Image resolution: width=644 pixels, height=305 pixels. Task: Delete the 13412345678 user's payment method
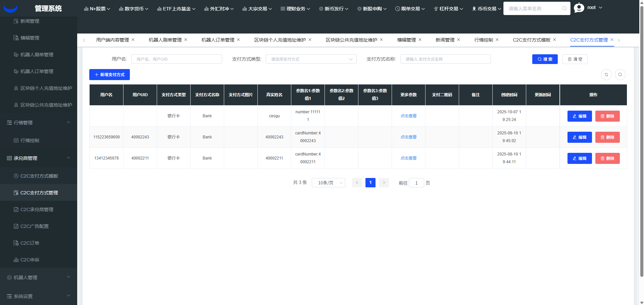point(607,158)
